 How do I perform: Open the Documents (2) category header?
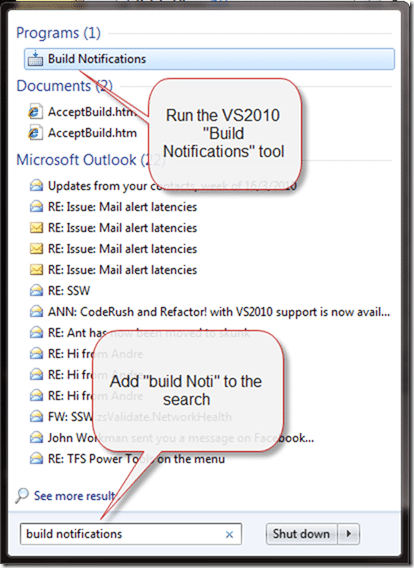[64, 86]
